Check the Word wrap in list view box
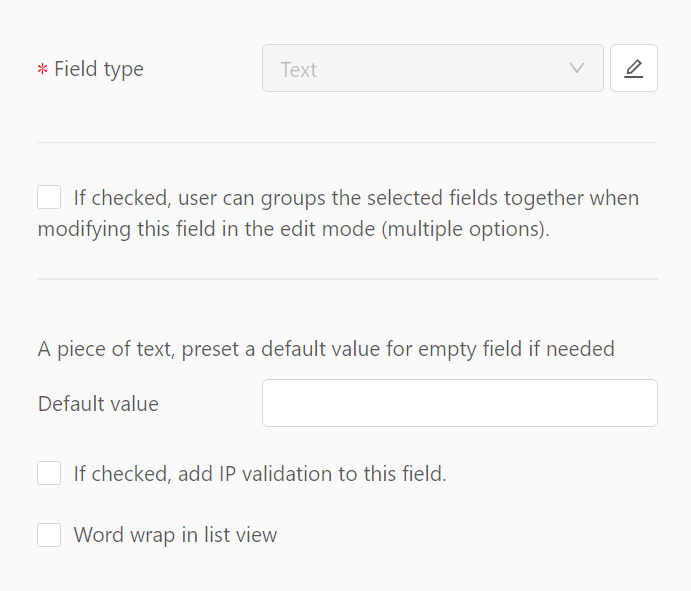The image size is (691, 591). (x=49, y=535)
